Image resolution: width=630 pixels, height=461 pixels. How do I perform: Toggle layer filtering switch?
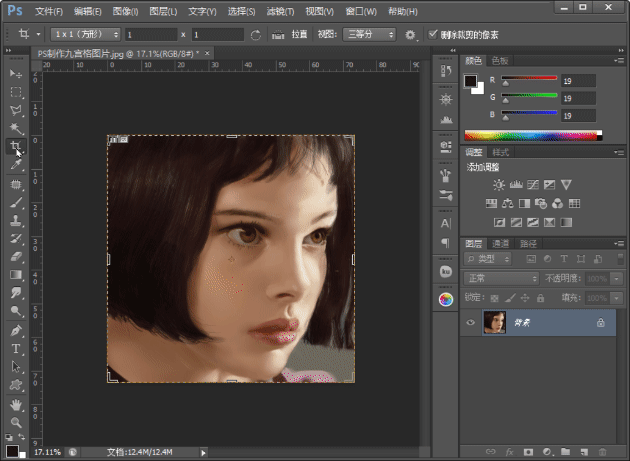tap(620, 258)
